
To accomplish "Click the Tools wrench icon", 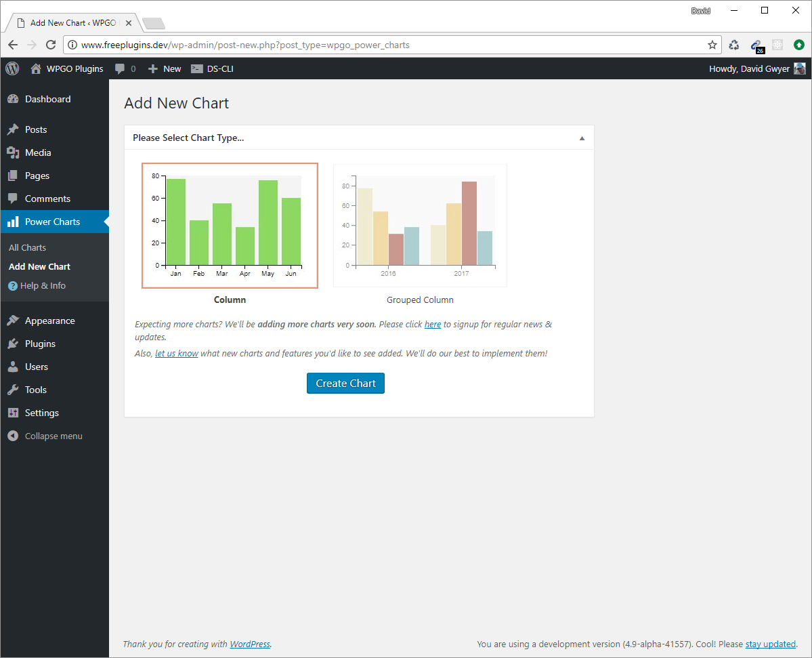I will pyautogui.click(x=13, y=390).
